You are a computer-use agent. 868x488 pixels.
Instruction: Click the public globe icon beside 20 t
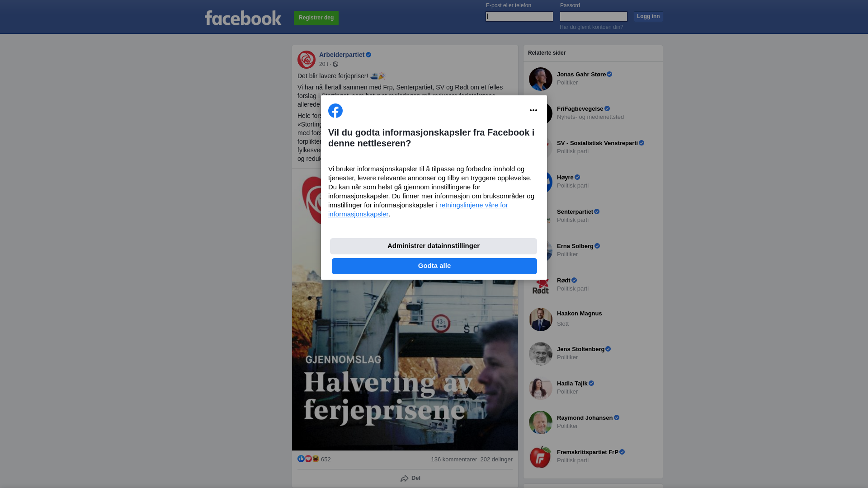pos(335,64)
